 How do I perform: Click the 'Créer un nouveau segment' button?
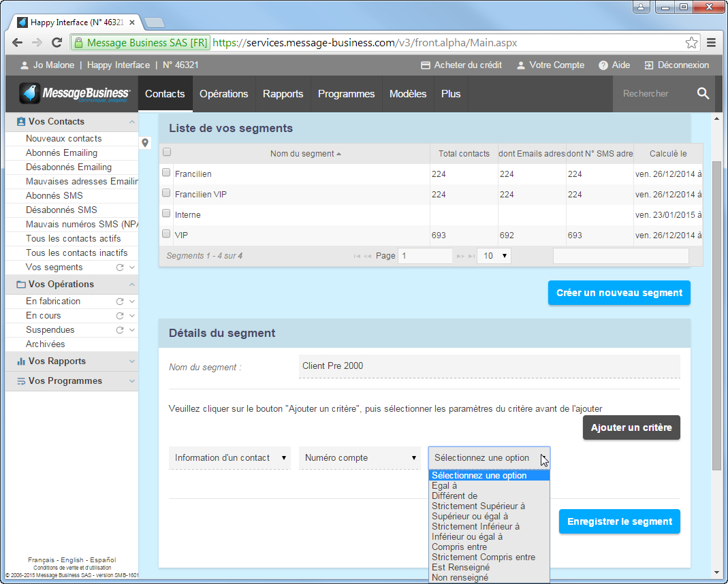click(618, 293)
